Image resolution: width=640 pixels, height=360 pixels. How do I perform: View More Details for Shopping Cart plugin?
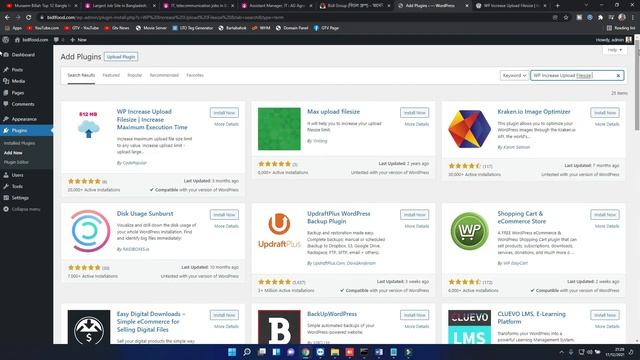click(x=607, y=226)
